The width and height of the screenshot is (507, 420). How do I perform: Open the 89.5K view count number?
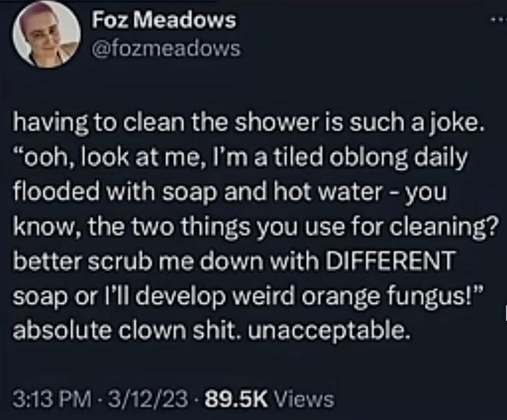click(237, 399)
